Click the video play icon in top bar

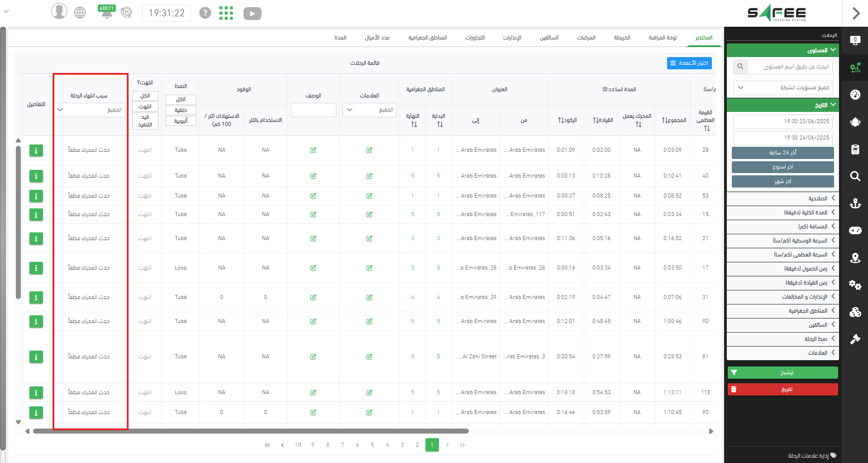[252, 14]
